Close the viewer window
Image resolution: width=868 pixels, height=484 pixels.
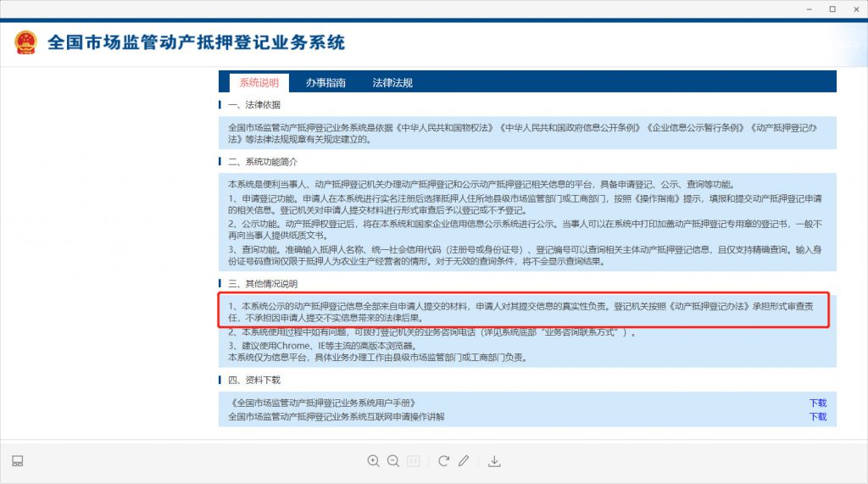coord(856,8)
